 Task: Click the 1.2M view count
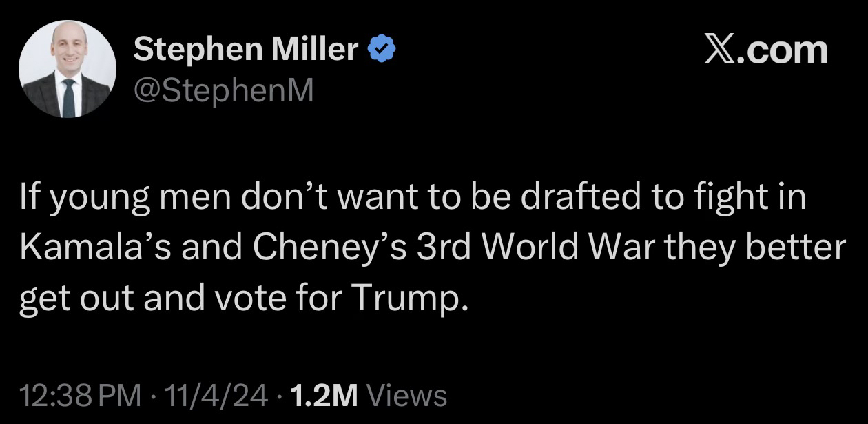[x=324, y=396]
